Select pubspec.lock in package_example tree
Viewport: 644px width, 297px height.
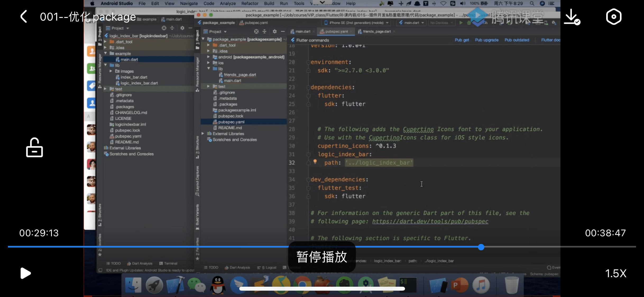coord(231,116)
